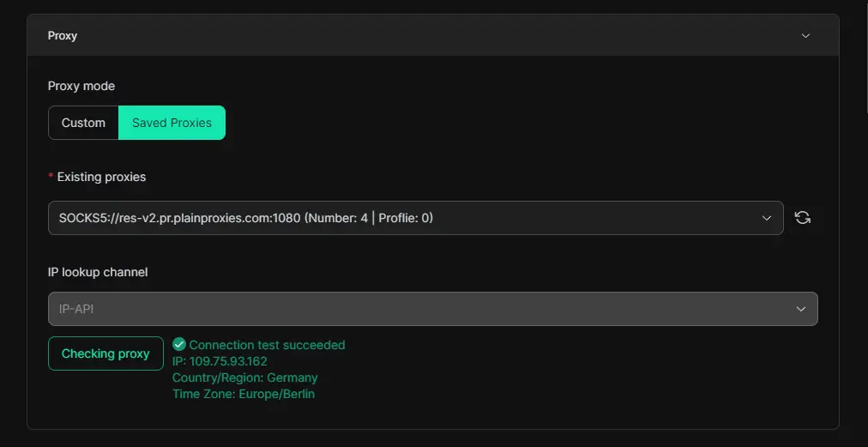Open the Existing proxies dropdown arrow
The width and height of the screenshot is (868, 447).
pyautogui.click(x=767, y=218)
